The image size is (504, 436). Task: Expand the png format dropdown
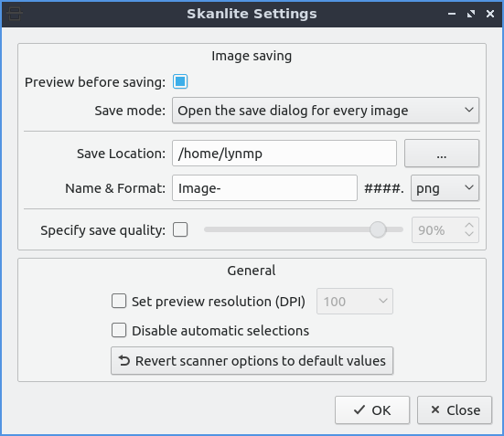point(445,188)
